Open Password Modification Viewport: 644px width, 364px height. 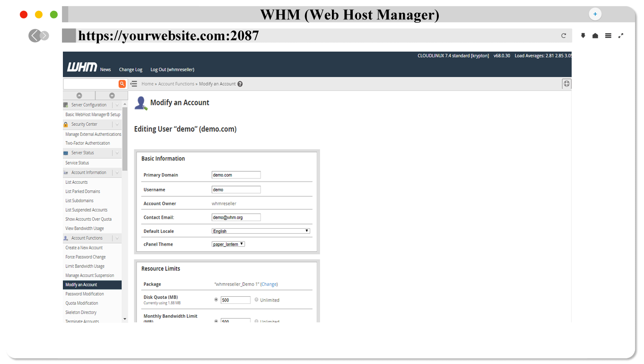85,294
